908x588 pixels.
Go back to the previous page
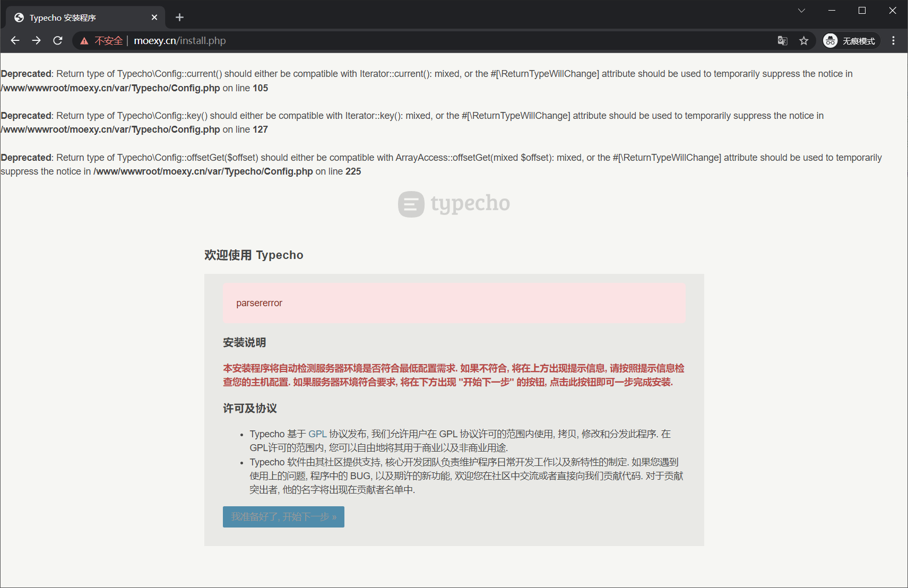[x=15, y=40]
